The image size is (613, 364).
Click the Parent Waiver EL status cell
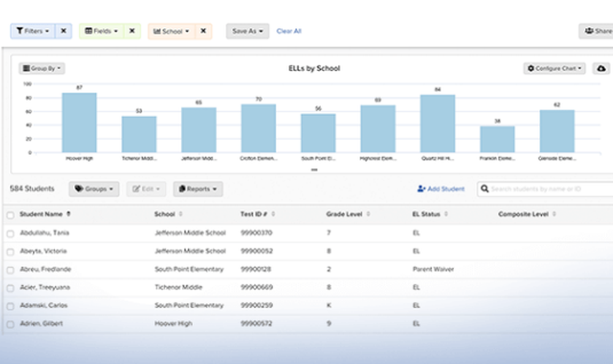[x=433, y=269]
